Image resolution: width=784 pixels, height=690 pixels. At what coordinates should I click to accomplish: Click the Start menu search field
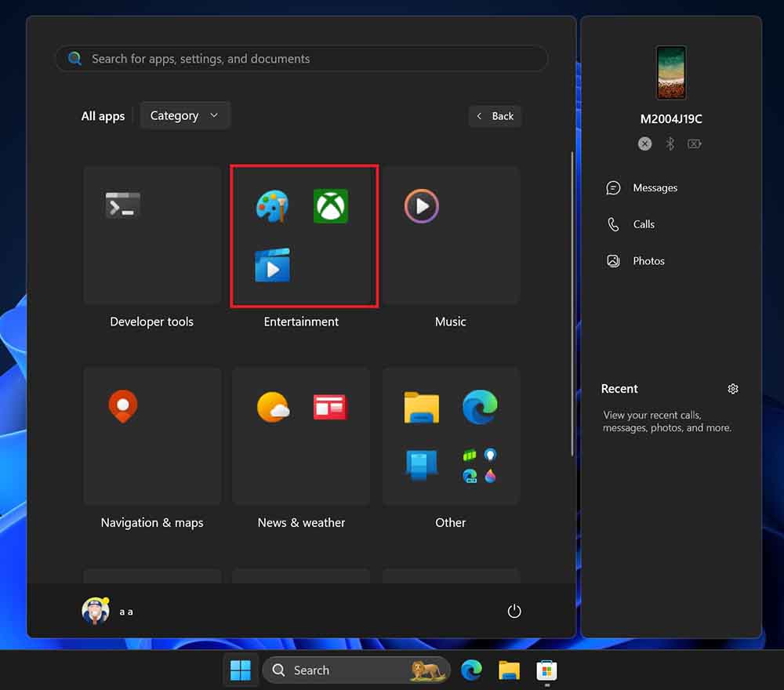pos(302,59)
